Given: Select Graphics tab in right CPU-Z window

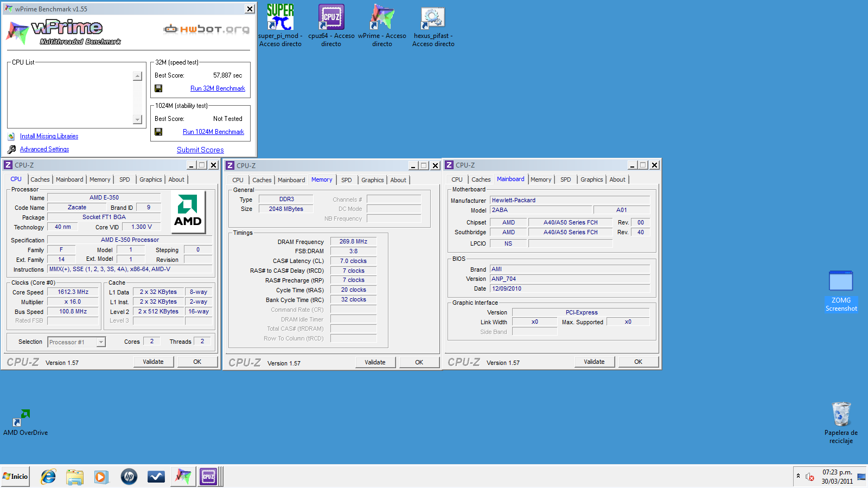Looking at the screenshot, I should (591, 179).
